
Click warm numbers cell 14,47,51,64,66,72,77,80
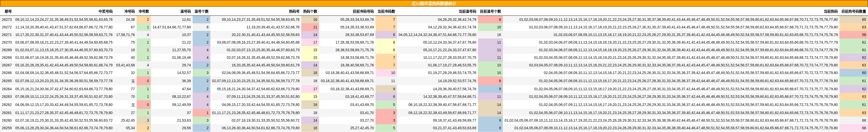[171, 27]
